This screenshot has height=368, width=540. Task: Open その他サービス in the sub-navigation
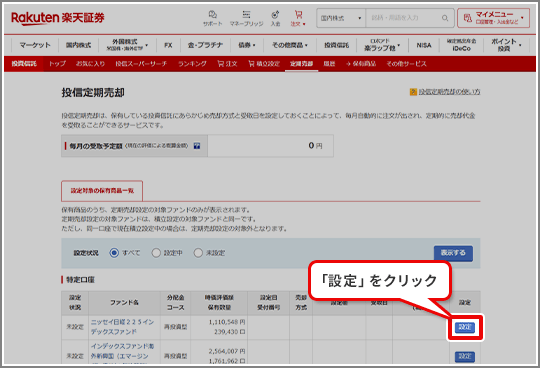pyautogui.click(x=406, y=64)
